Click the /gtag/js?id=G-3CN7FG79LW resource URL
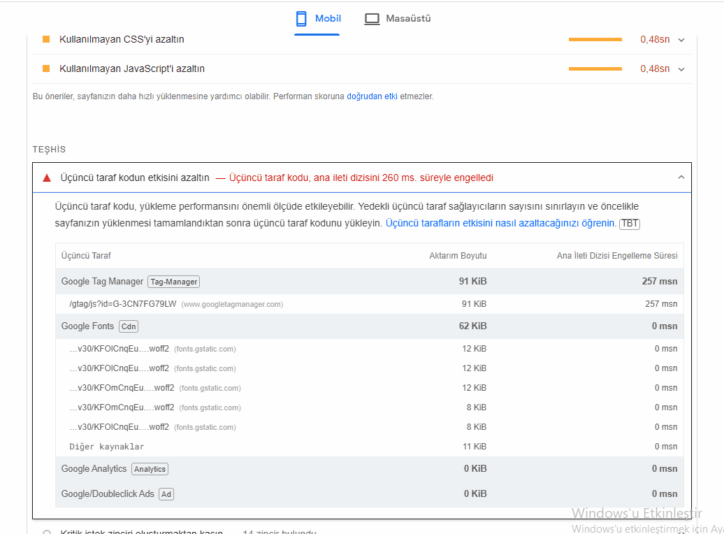The height and width of the screenshot is (534, 724). point(122,304)
